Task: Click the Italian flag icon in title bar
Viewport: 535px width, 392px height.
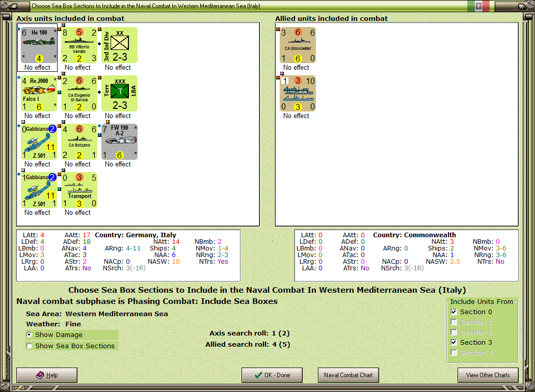Action: coord(478,6)
